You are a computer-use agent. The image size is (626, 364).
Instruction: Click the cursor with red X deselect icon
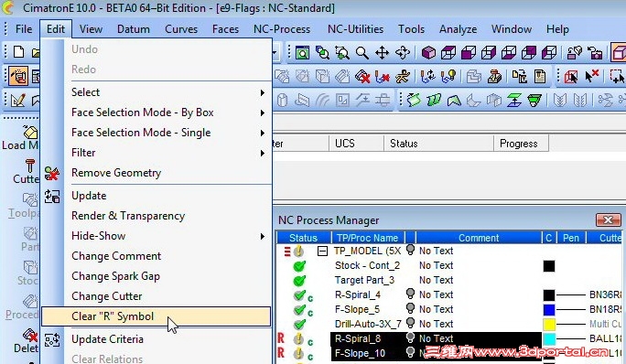pos(591,75)
